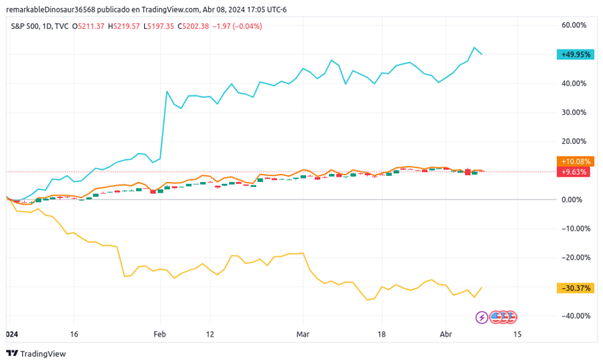Click the -40.00% label on price scale

(x=574, y=316)
